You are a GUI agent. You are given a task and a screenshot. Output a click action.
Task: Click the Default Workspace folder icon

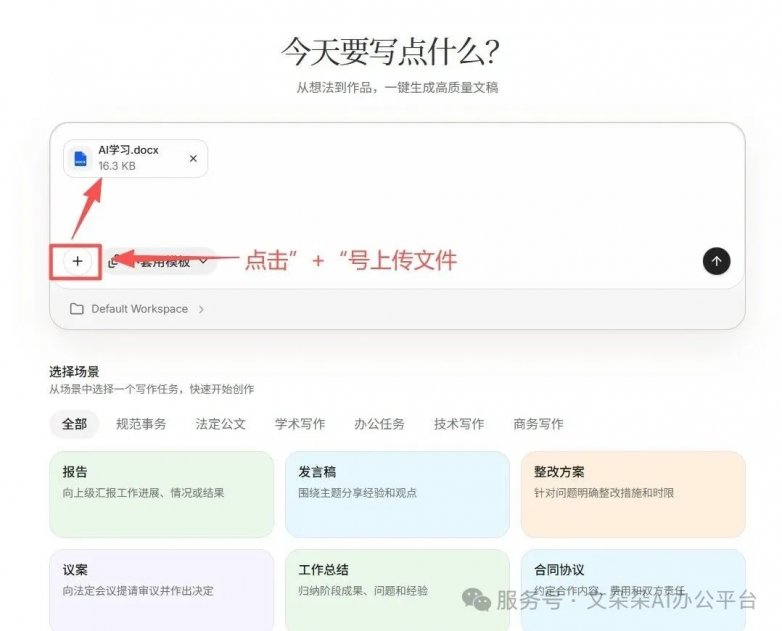[76, 309]
